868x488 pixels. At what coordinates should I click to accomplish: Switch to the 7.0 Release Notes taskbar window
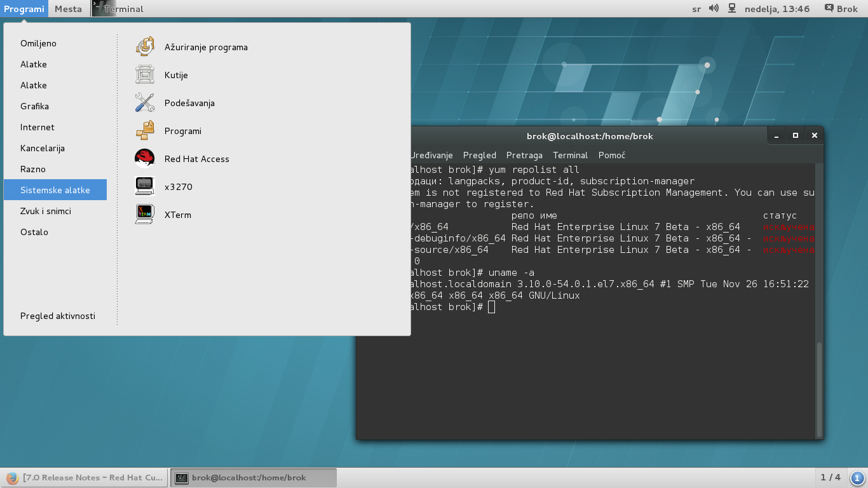[x=85, y=478]
